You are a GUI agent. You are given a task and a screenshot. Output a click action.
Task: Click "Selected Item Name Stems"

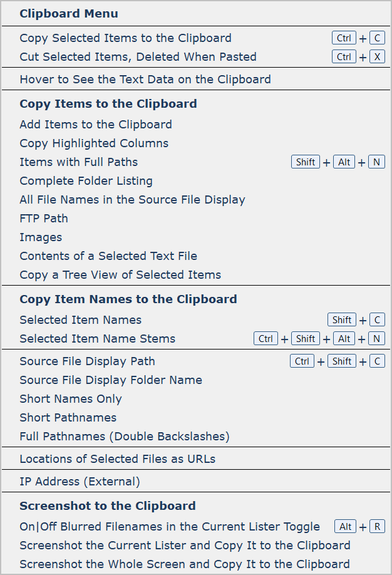[x=97, y=338]
